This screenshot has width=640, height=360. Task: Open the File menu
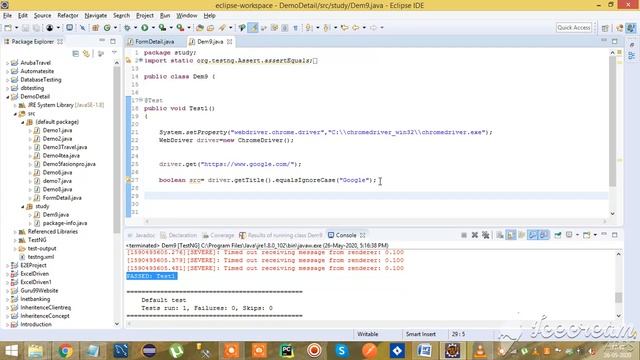[7, 16]
